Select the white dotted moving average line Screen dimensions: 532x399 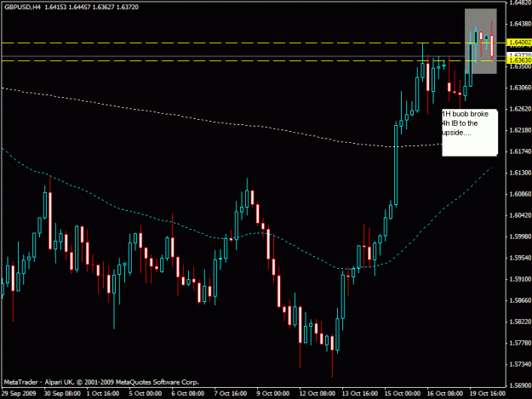point(220,121)
